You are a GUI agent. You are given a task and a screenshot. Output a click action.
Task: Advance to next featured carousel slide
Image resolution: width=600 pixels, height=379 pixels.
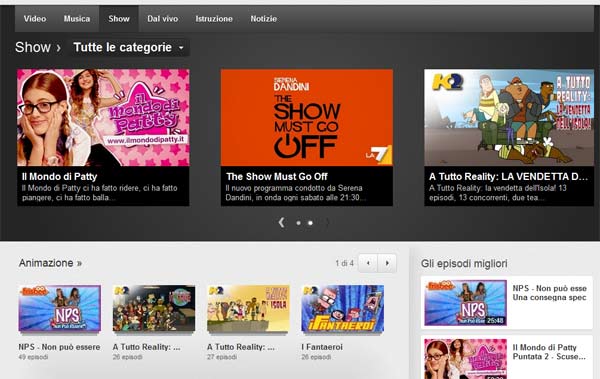point(327,222)
